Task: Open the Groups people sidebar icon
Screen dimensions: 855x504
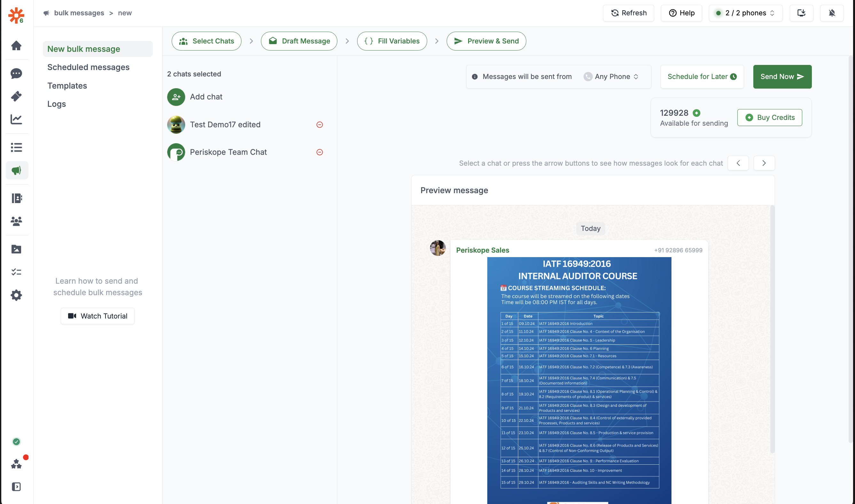Action: 16,221
